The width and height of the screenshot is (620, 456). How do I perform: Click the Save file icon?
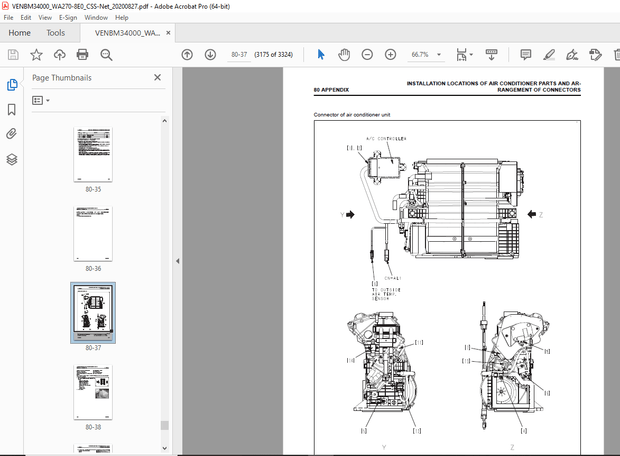click(x=13, y=55)
